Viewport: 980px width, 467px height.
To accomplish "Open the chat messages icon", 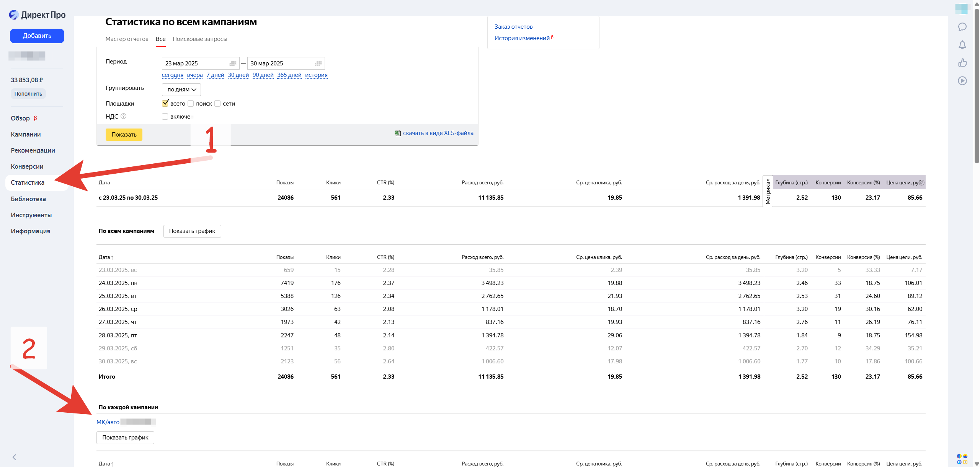I will (962, 27).
